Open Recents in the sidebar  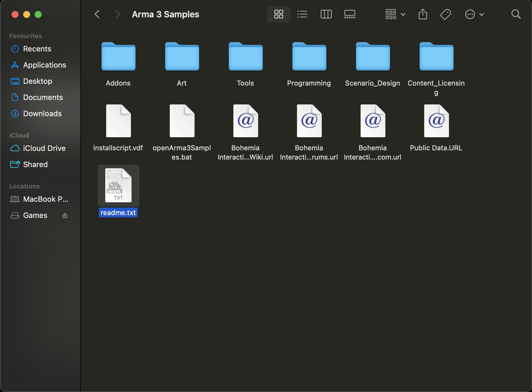click(x=37, y=49)
